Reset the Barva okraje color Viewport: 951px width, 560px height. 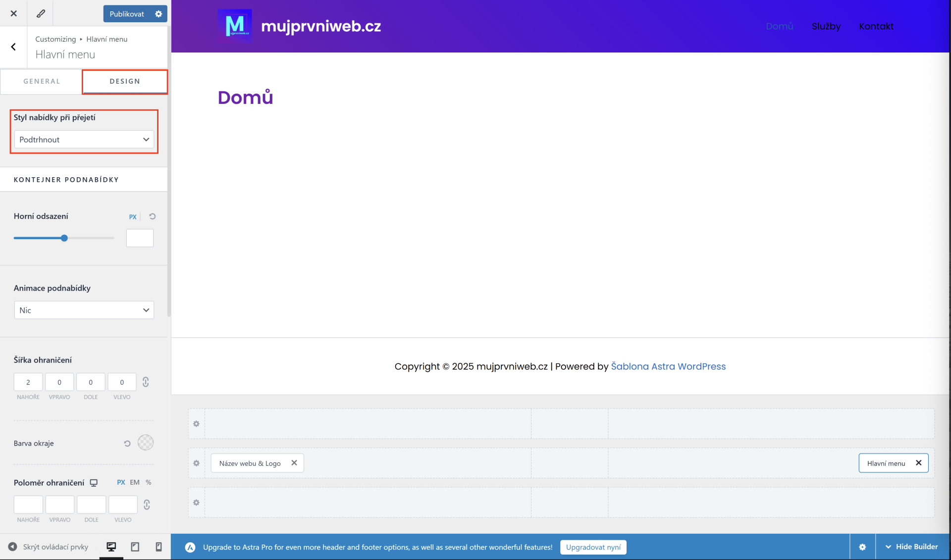point(127,443)
